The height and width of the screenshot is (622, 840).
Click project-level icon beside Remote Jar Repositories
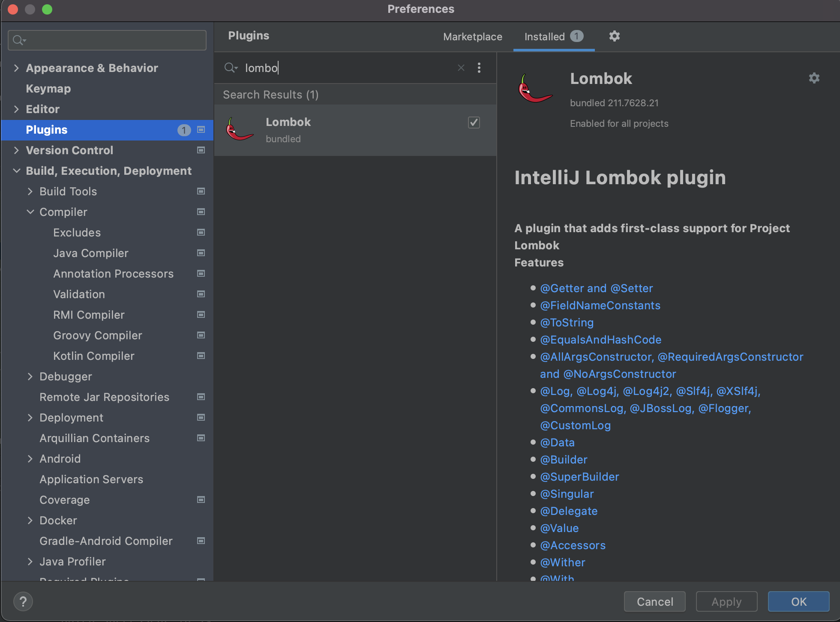point(201,397)
